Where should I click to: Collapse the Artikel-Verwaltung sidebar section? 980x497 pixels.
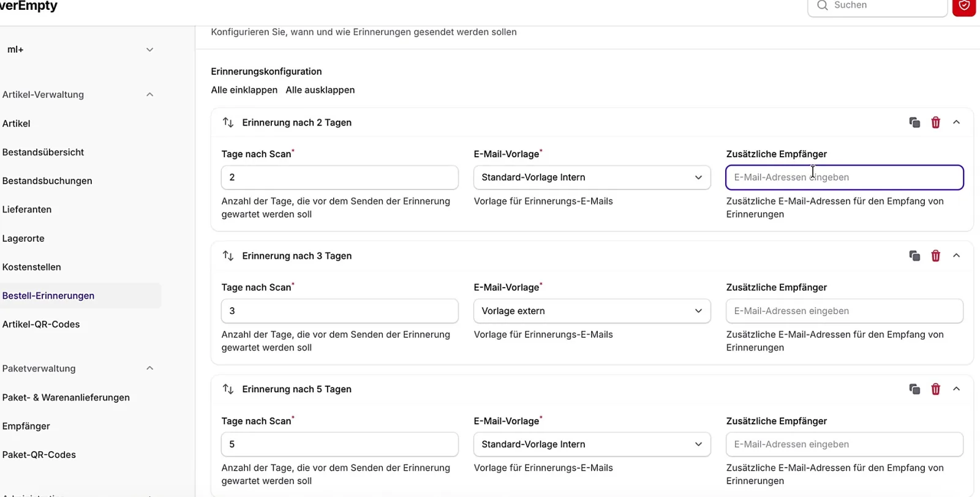coord(149,94)
